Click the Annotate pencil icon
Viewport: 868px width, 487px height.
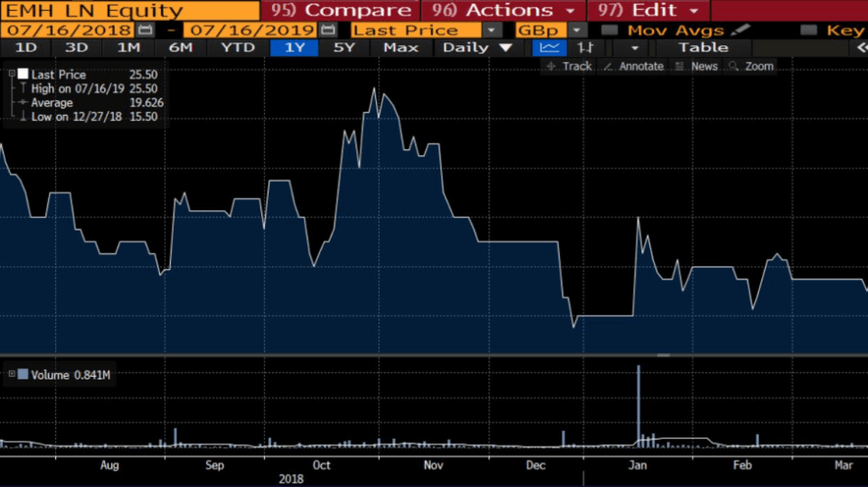tap(609, 67)
